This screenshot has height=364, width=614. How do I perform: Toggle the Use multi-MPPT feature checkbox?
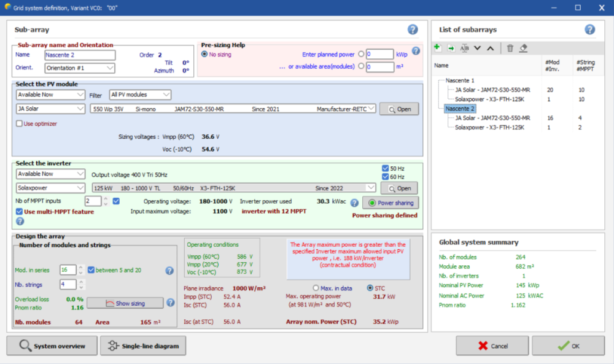(20, 212)
